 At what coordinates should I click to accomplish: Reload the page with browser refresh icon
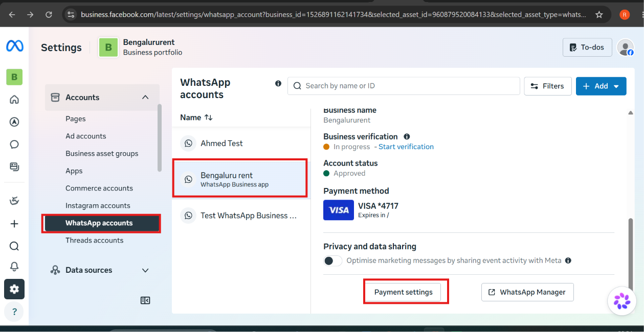(x=49, y=15)
